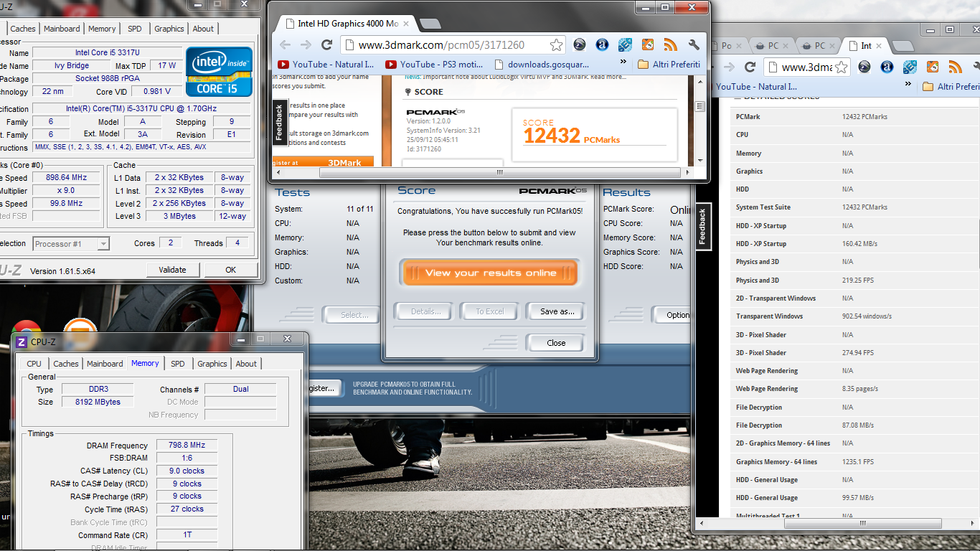Open Processor #1 selection dropdown
980x551 pixels.
[71, 244]
